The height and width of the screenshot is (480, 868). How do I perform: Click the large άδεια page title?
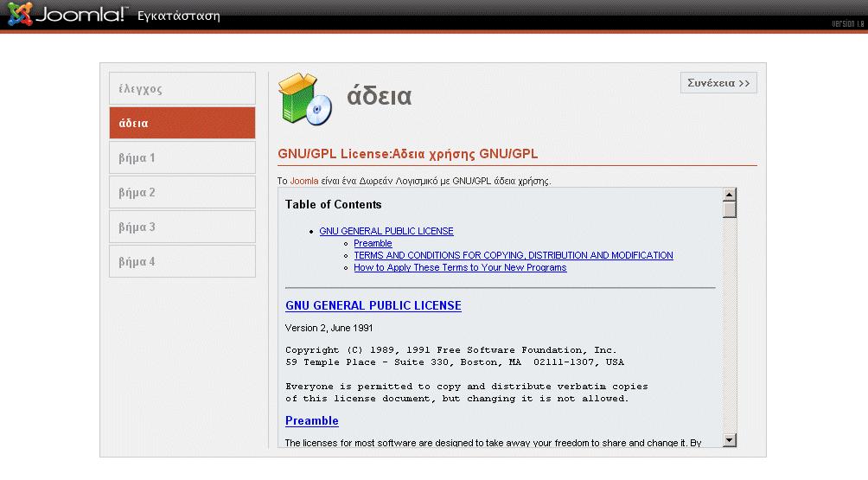(x=380, y=96)
